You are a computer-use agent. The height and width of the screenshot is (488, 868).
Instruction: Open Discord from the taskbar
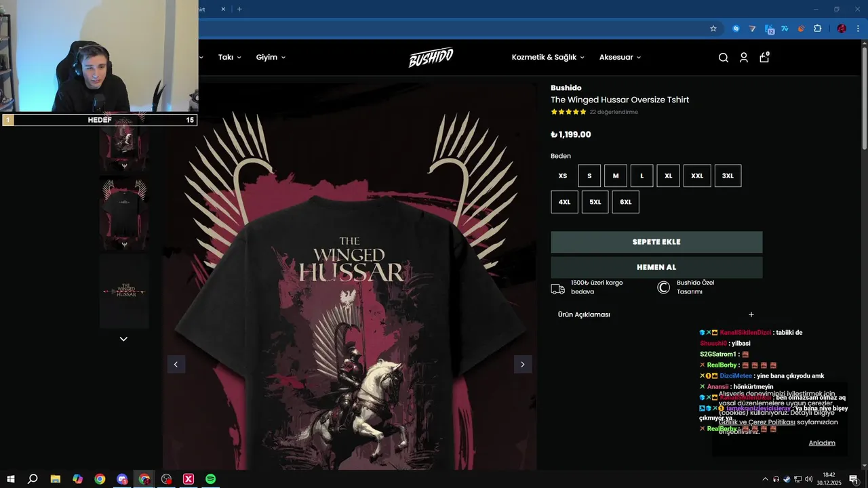122,479
